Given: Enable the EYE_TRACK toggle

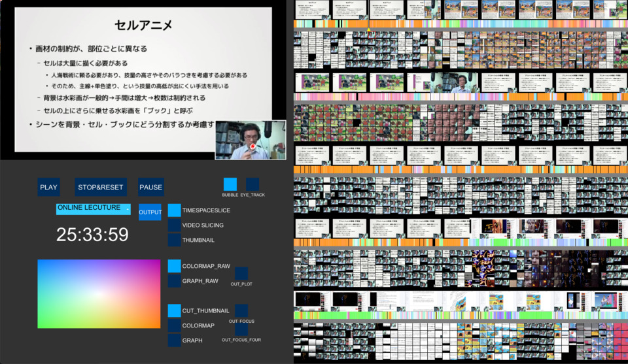Looking at the screenshot, I should tap(253, 184).
